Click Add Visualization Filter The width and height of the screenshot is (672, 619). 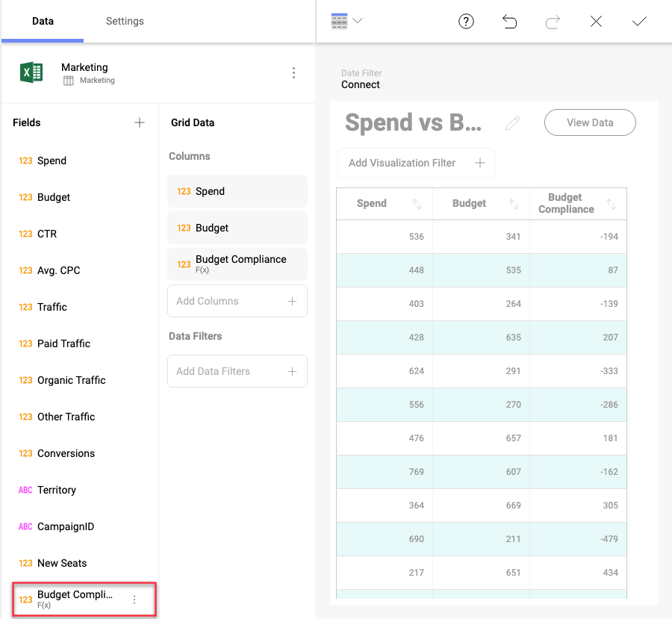coord(415,163)
